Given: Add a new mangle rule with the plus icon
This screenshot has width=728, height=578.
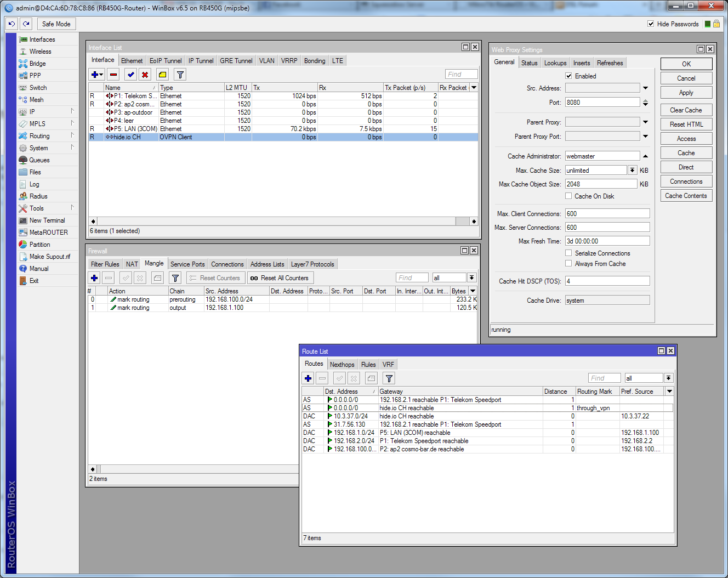Looking at the screenshot, I should point(94,278).
